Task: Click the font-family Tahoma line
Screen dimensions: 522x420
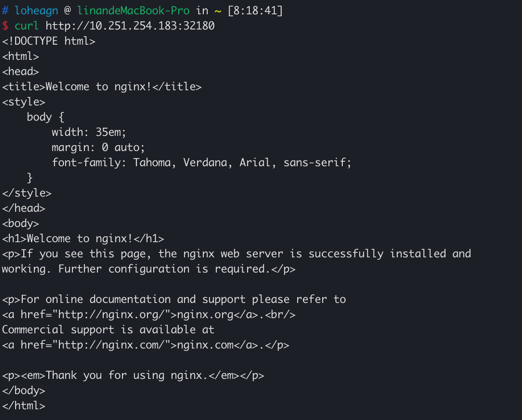Action: tap(202, 163)
